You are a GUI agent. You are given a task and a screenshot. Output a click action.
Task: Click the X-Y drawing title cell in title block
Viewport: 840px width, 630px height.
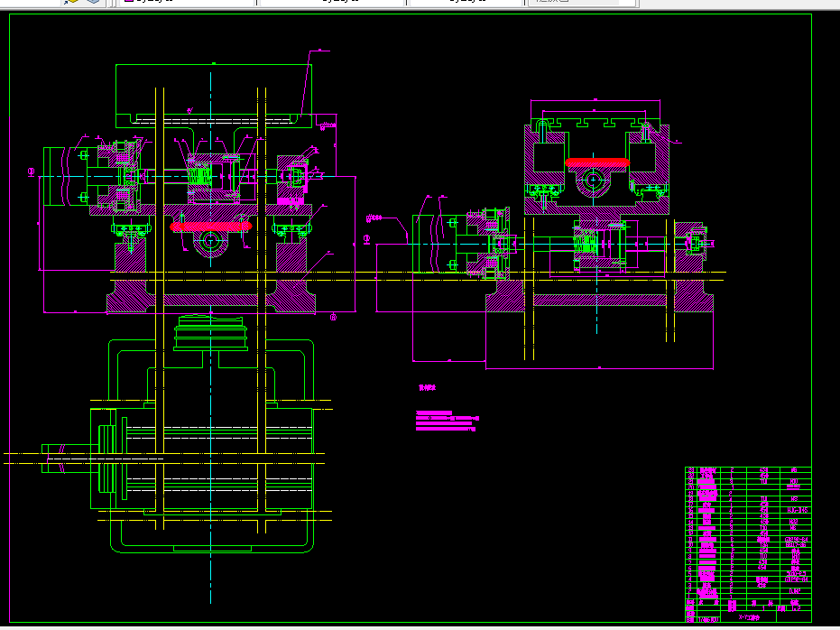tap(748, 617)
